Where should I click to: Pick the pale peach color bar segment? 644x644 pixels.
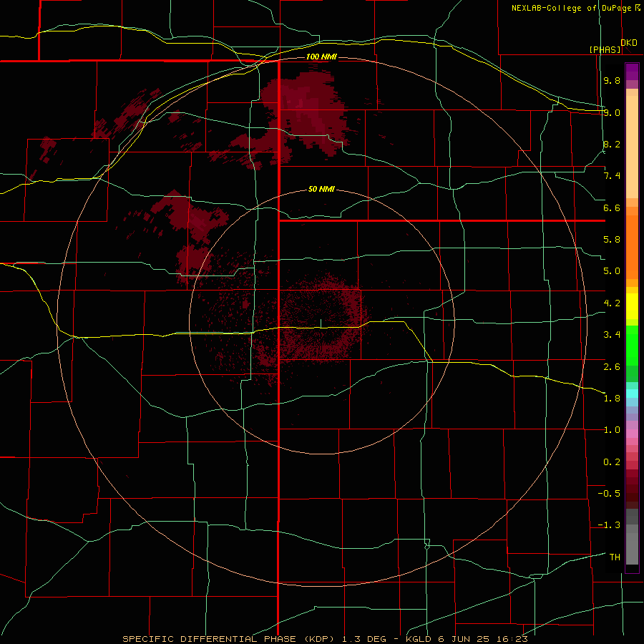coord(632,147)
